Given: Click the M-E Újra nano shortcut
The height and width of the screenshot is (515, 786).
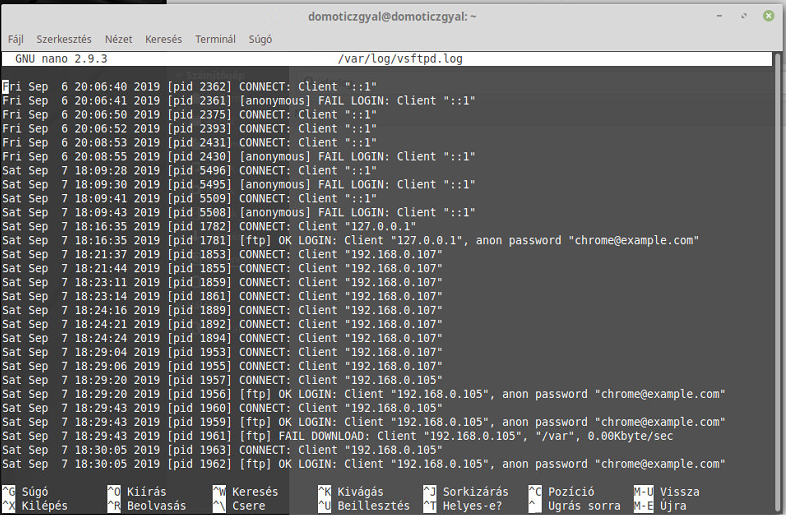Looking at the screenshot, I should pos(660,506).
